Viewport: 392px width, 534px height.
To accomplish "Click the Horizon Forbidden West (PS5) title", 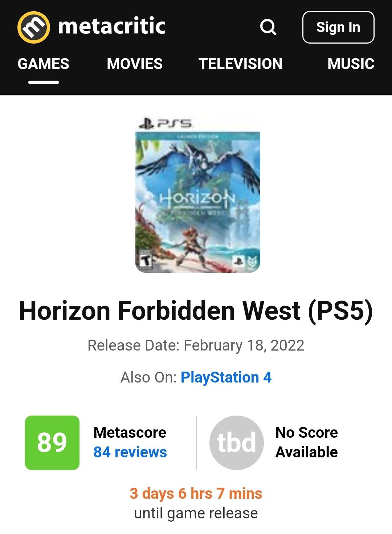I will point(196,311).
